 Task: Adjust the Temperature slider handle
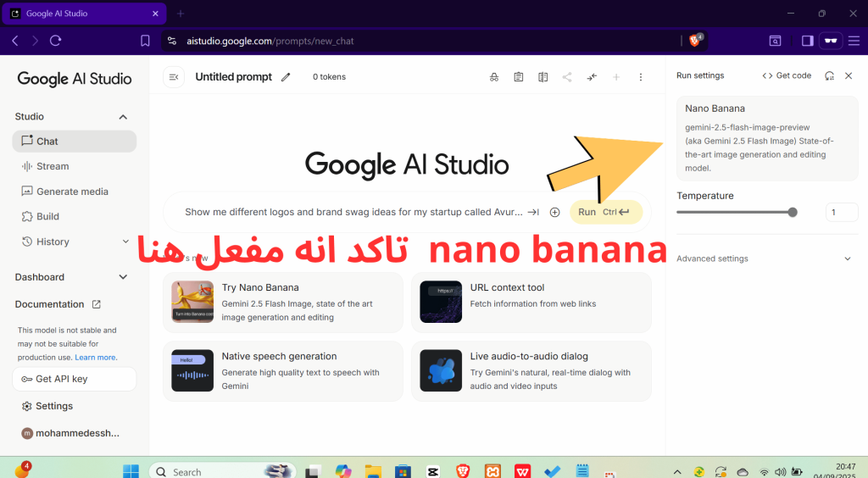click(x=793, y=213)
